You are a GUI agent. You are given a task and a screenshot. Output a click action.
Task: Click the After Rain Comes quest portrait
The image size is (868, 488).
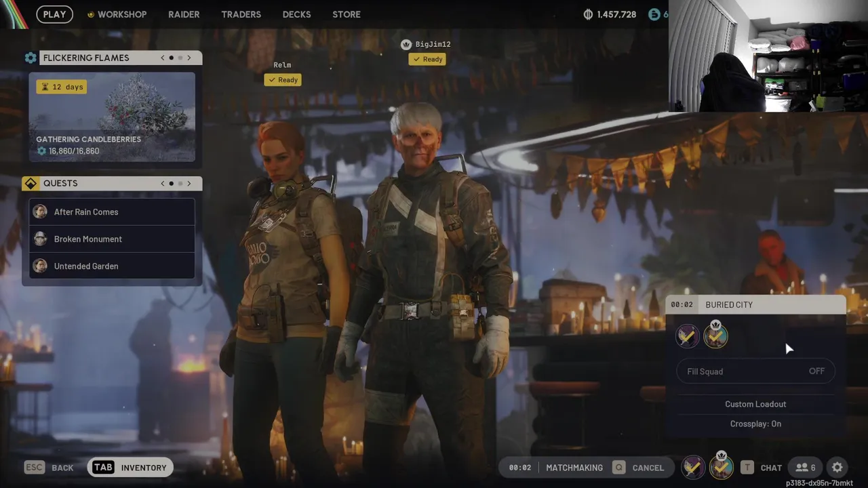click(x=41, y=212)
